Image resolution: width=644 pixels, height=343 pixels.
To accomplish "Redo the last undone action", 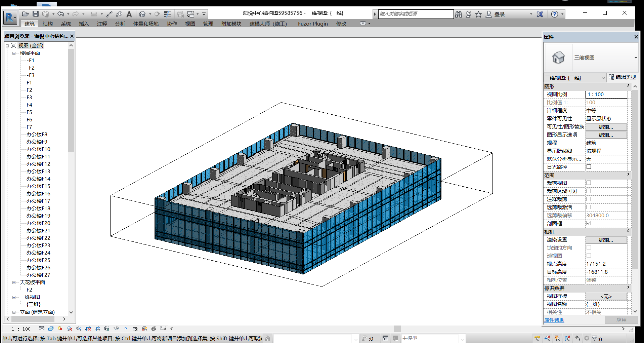I will 76,14.
